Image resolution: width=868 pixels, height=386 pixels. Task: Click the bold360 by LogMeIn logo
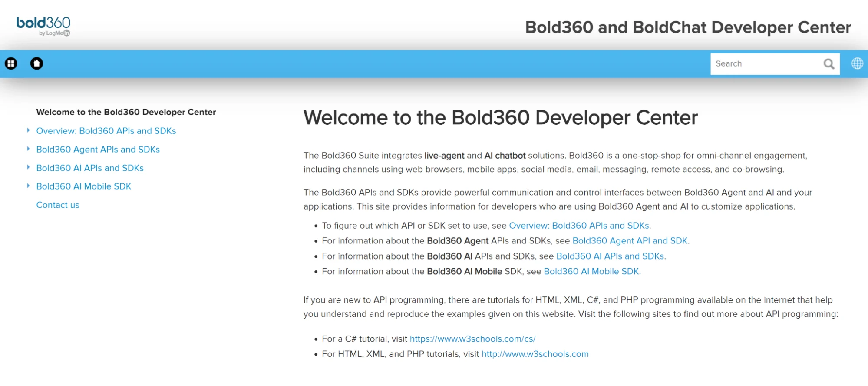pos(43,26)
